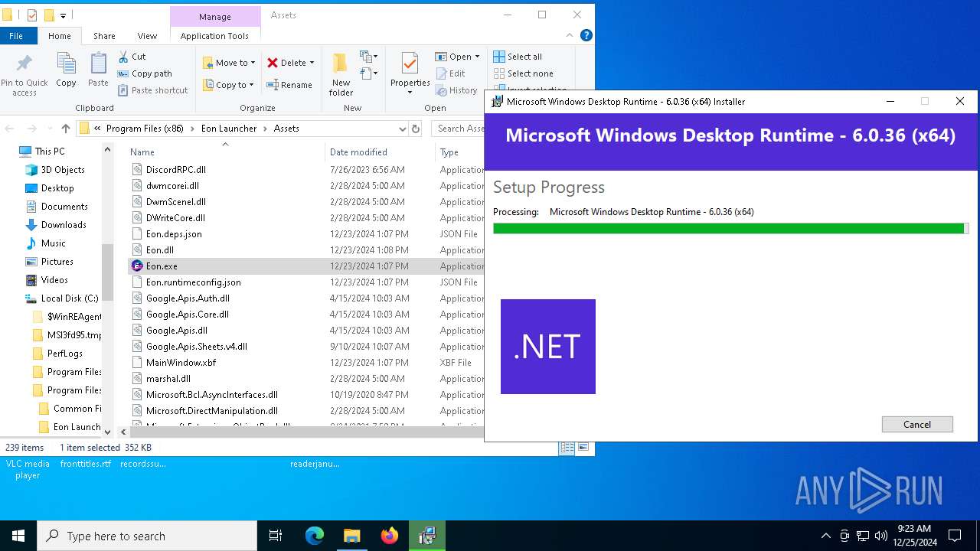Sort by the Date modified column header
Screen dimensions: 980x551
(x=358, y=152)
